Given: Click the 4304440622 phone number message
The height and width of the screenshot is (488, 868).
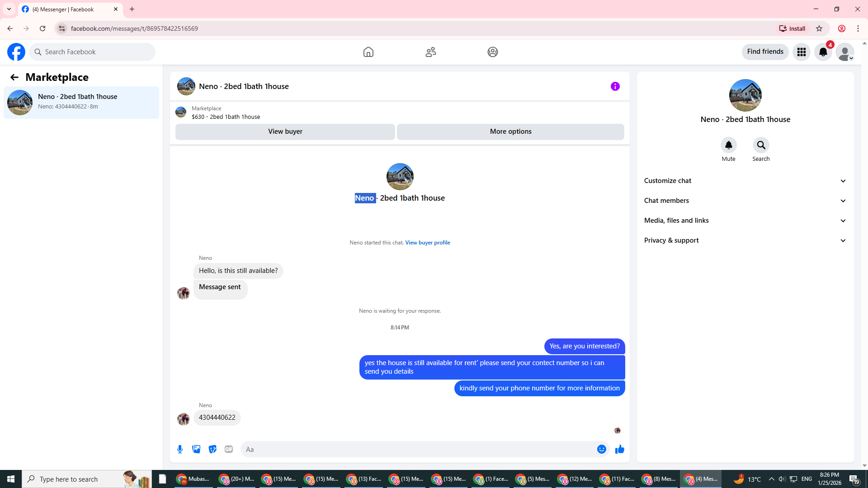Looking at the screenshot, I should click(x=217, y=418).
